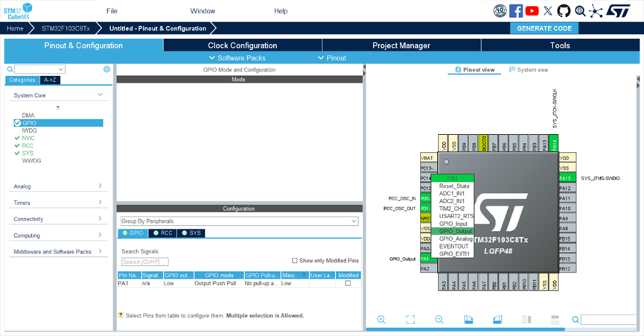Expand the Connectivity category
644x336 pixels.
coord(100,218)
